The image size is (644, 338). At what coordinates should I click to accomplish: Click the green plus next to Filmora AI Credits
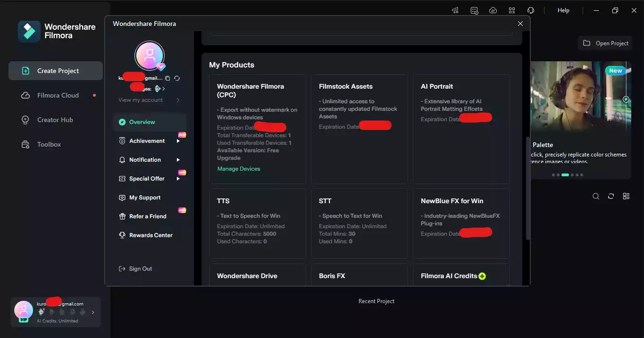[x=482, y=276]
